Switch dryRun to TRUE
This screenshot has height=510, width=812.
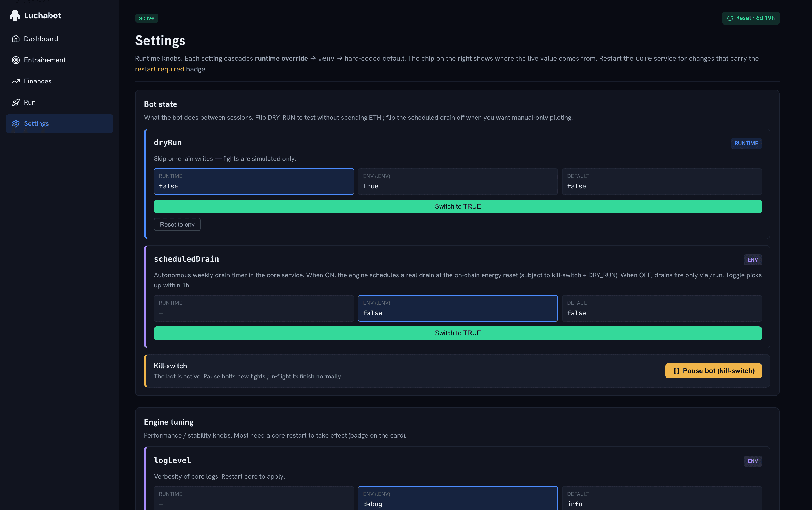point(458,206)
